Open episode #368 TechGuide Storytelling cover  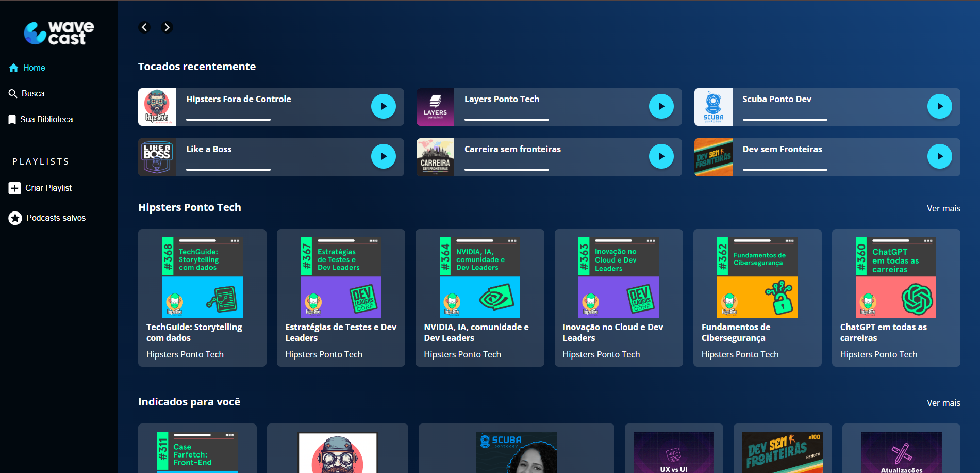[203, 278]
